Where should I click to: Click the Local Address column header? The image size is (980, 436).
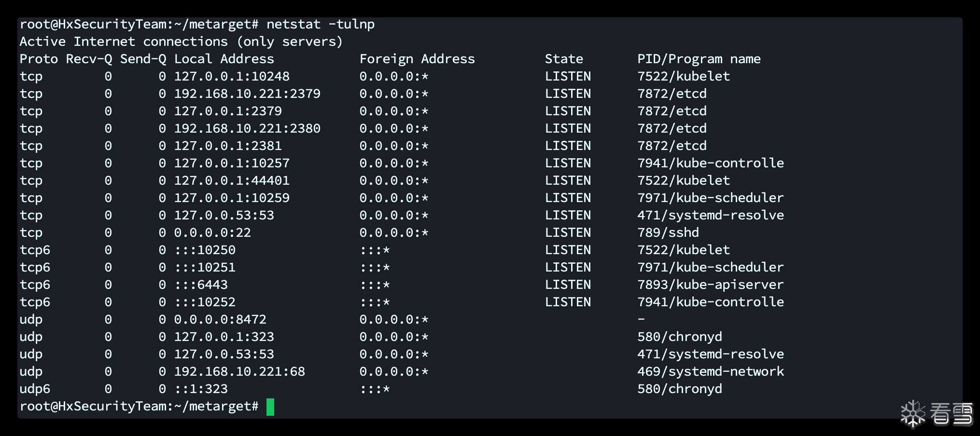pos(224,59)
